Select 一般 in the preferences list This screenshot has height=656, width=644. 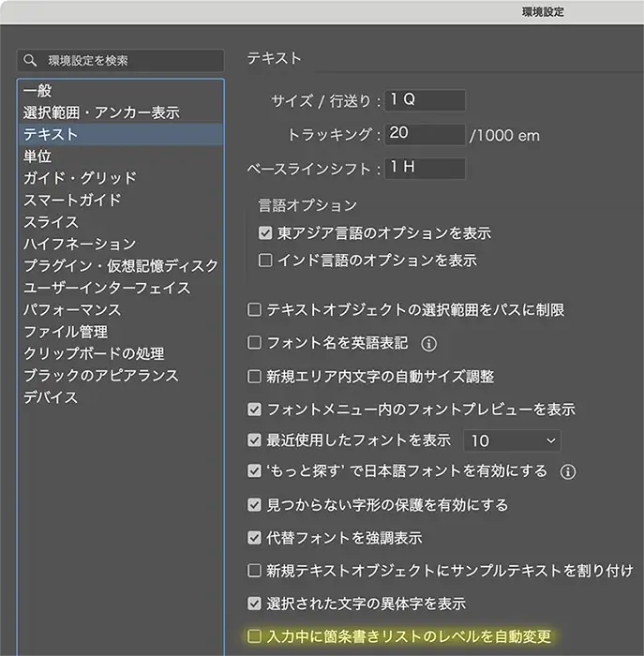[37, 91]
